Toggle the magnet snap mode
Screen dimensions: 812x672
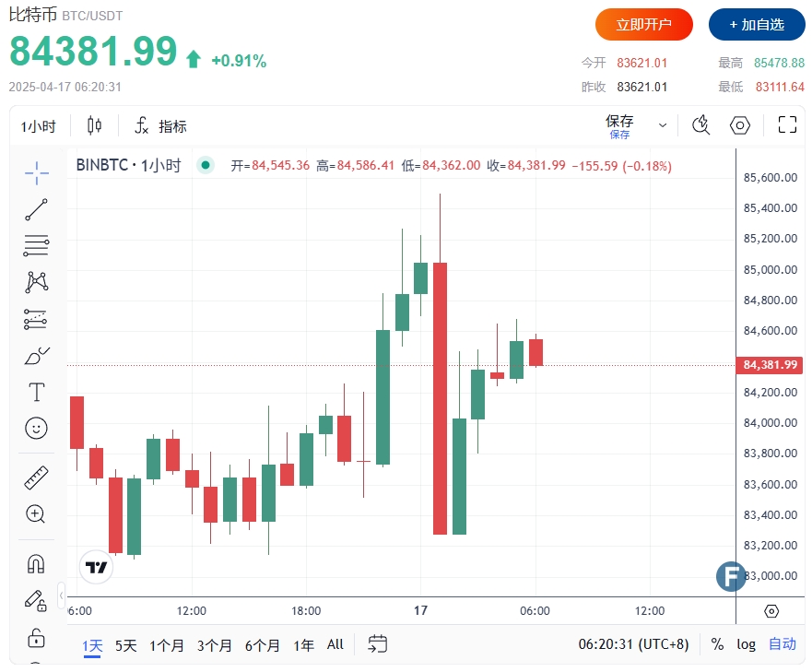click(x=36, y=564)
